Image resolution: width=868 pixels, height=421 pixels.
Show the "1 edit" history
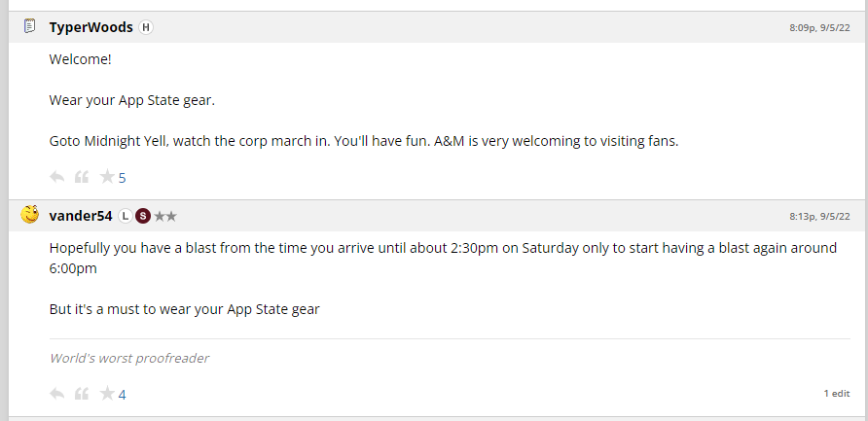point(836,394)
